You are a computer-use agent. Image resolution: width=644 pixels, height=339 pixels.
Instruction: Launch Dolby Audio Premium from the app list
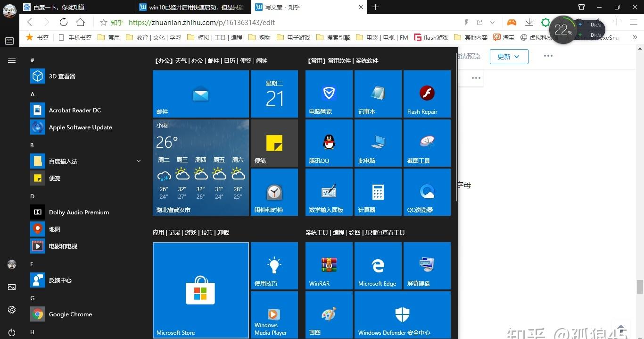87,212
